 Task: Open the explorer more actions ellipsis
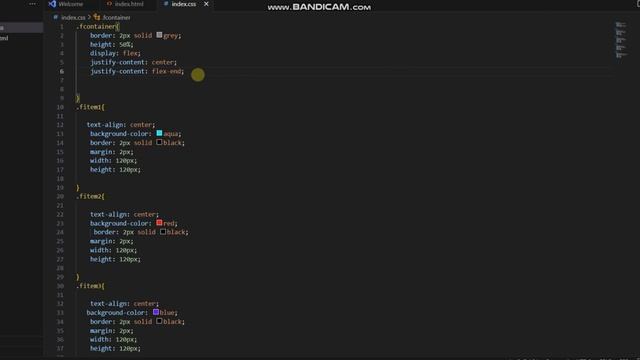32,4
